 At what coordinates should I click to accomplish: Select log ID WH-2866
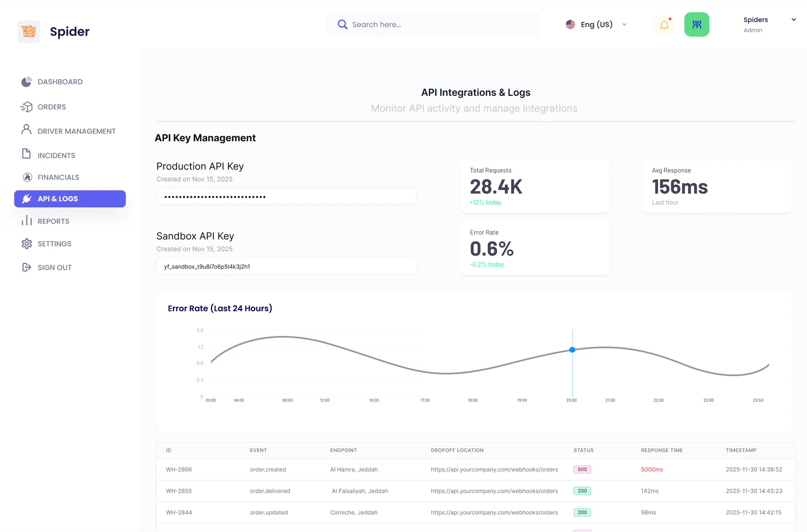tap(179, 469)
